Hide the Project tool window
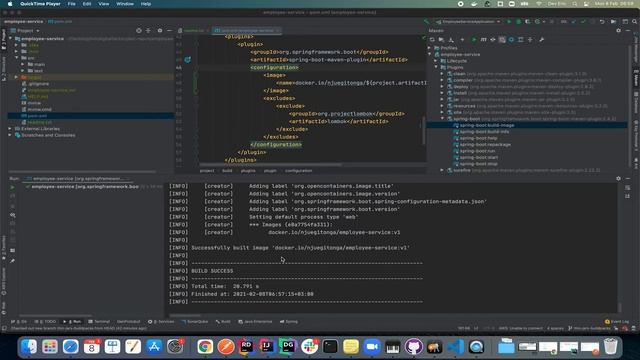Screen dimensions: 640x360 (x=169, y=31)
